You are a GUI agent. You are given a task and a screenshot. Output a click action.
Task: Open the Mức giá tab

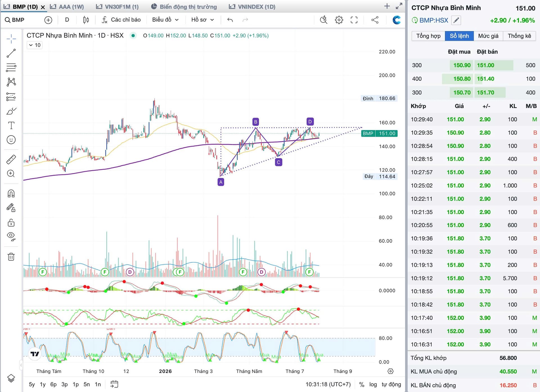coord(488,36)
